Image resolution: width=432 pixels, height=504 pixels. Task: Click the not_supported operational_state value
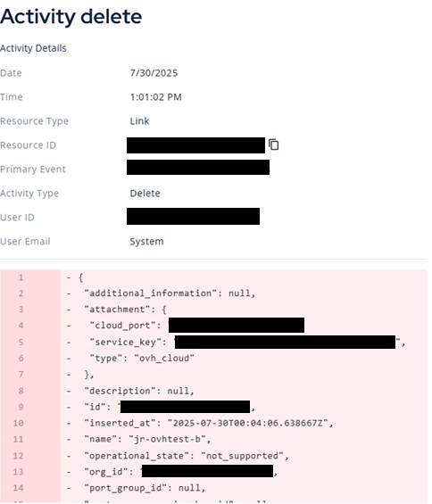pyautogui.click(x=243, y=456)
